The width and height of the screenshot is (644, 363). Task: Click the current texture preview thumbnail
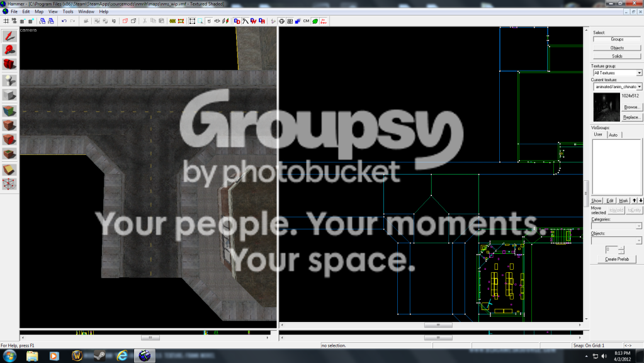click(606, 107)
